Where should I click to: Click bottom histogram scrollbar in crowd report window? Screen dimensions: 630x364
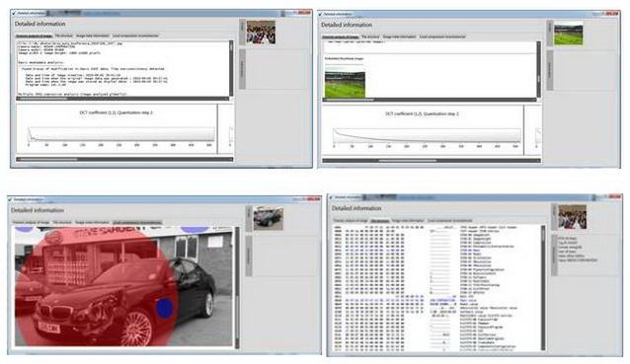(124, 160)
